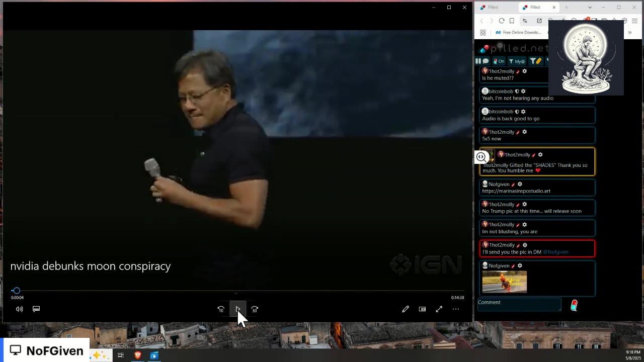The height and width of the screenshot is (362, 644).
Task: Click the @Nofgiven mention in chat
Action: pyautogui.click(x=555, y=252)
